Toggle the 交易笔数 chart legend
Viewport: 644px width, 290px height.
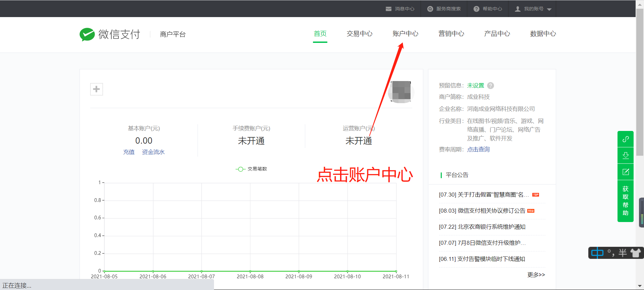click(x=251, y=169)
